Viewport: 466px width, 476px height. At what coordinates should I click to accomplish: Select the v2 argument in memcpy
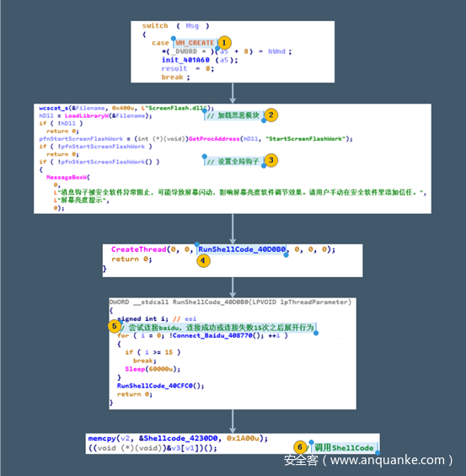(x=125, y=438)
